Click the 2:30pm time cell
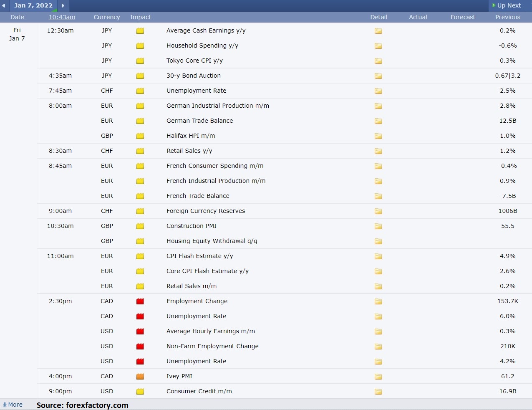This screenshot has height=410, width=532. (60, 301)
